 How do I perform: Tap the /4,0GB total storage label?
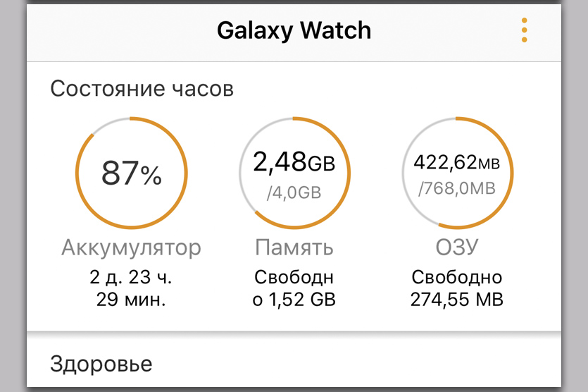(294, 193)
